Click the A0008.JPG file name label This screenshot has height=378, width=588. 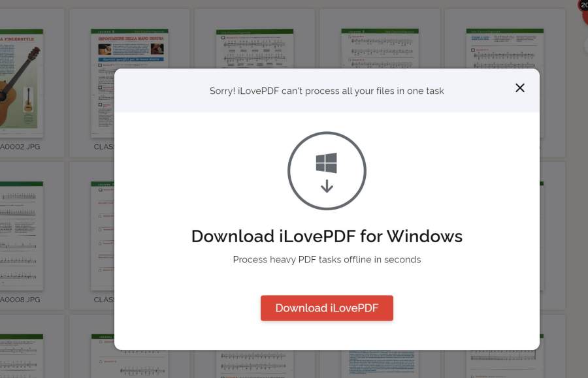click(x=20, y=300)
